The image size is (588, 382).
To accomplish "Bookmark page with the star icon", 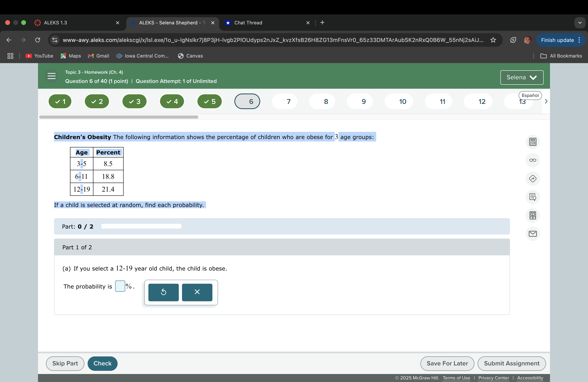I will coord(493,40).
